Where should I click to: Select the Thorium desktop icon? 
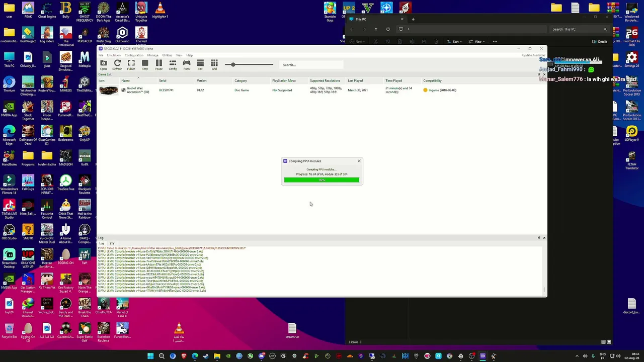coord(9,84)
